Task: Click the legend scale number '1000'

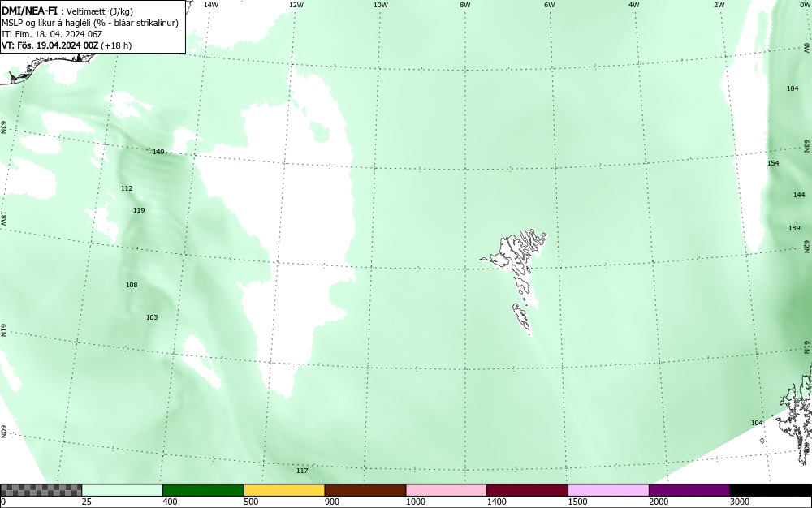Action: [x=415, y=502]
